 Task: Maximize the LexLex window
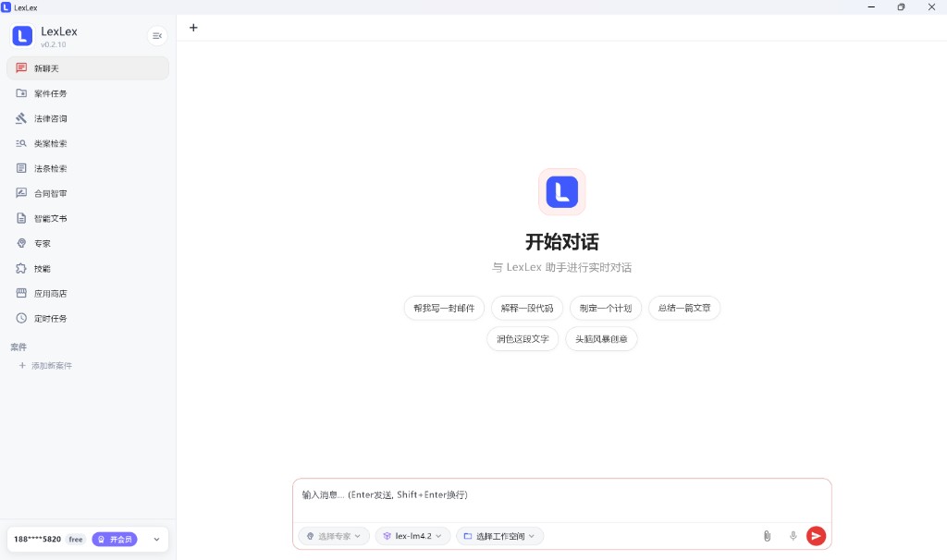pos(901,7)
